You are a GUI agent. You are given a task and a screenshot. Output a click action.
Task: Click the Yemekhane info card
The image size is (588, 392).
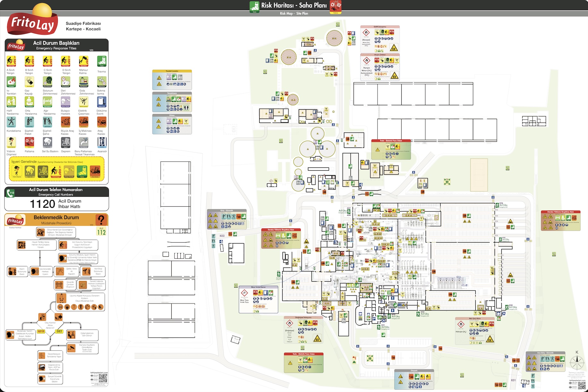click(x=172, y=102)
